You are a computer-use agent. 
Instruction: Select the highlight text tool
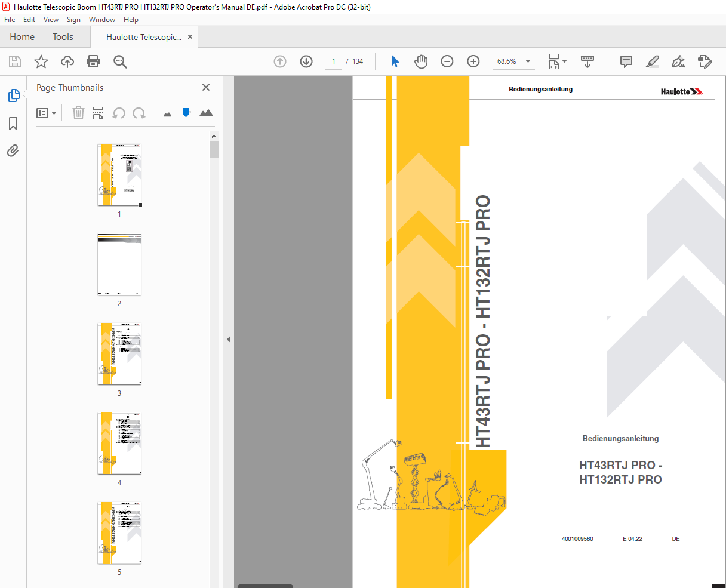653,61
